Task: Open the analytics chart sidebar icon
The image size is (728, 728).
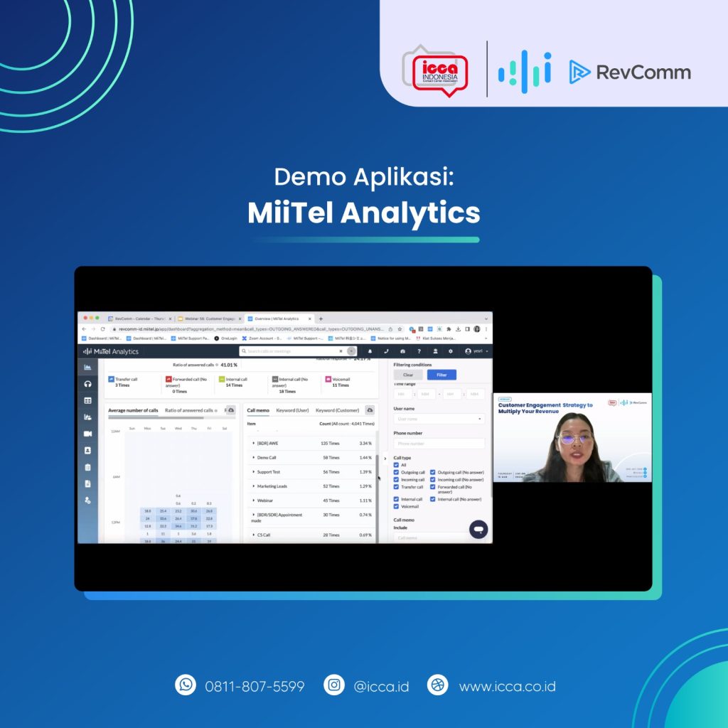Action: (87, 368)
